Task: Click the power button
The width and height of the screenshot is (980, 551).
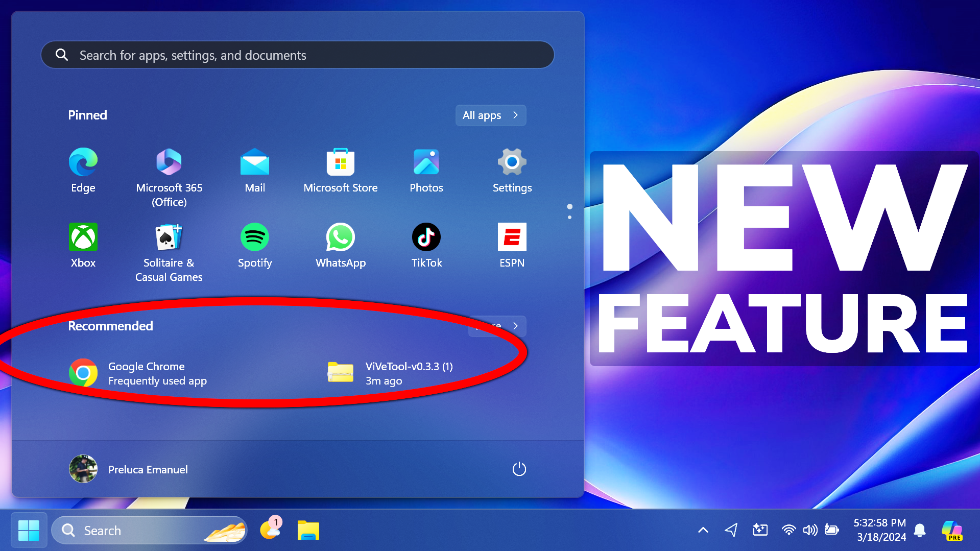Action: (519, 469)
